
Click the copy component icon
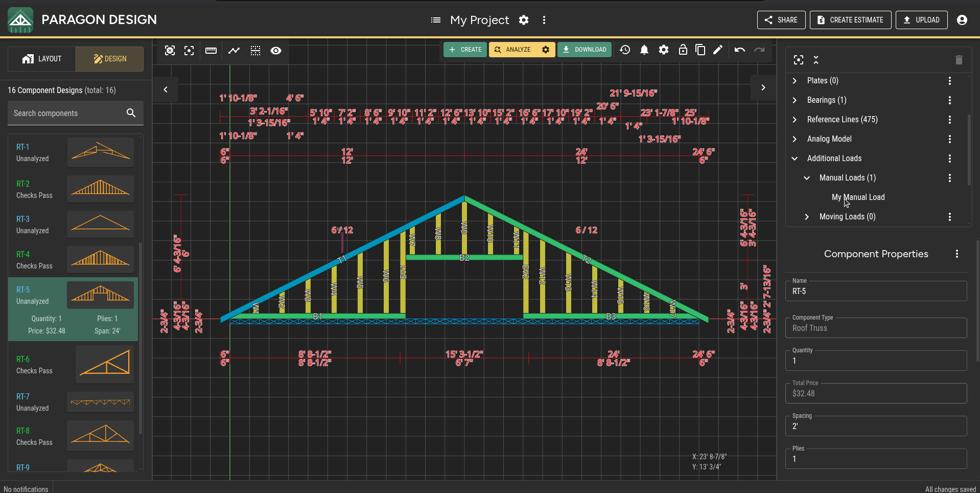(x=701, y=50)
